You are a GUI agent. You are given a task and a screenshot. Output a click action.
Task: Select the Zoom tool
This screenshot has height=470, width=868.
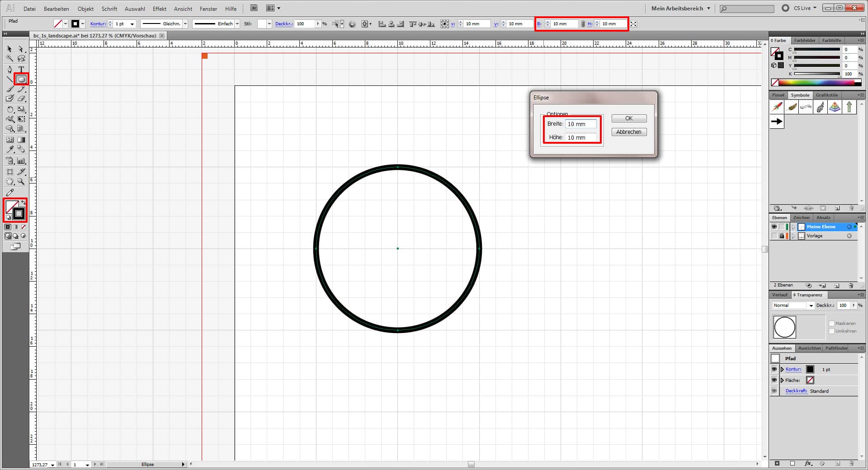[x=21, y=182]
